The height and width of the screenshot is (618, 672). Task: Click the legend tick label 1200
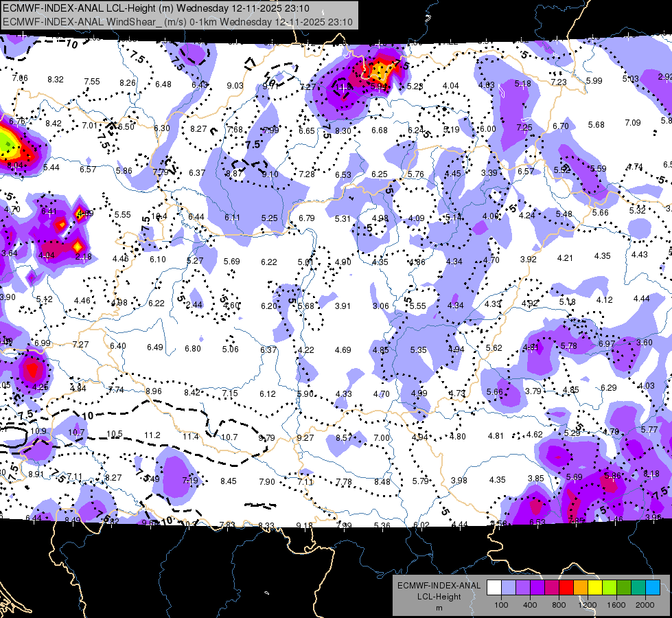[587, 605]
